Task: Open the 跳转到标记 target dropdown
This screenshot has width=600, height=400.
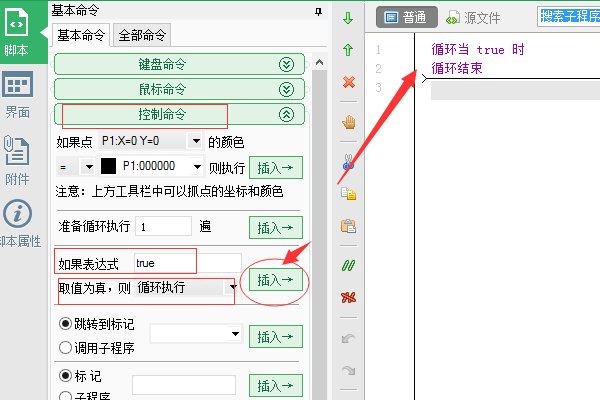Action: coord(236,334)
